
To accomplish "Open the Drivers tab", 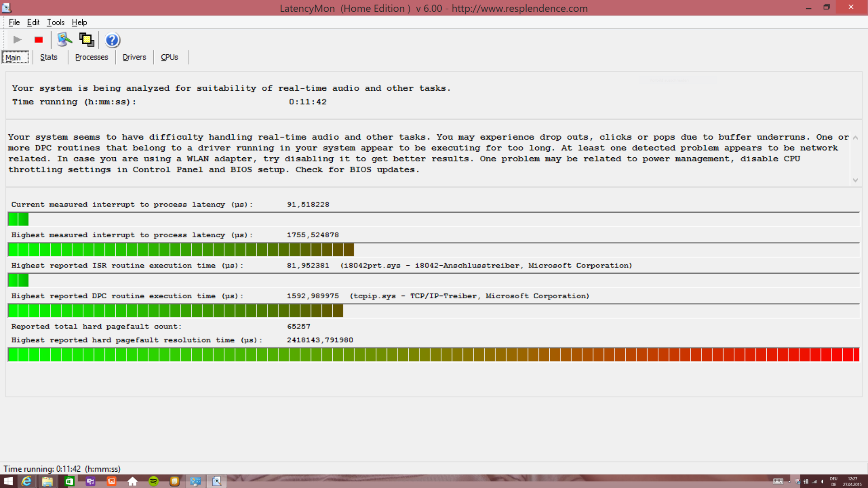I will click(134, 57).
